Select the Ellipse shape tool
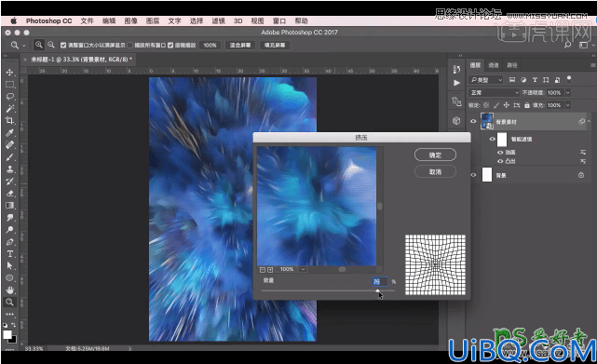Image resolution: width=597 pixels, height=364 pixels. click(10, 278)
